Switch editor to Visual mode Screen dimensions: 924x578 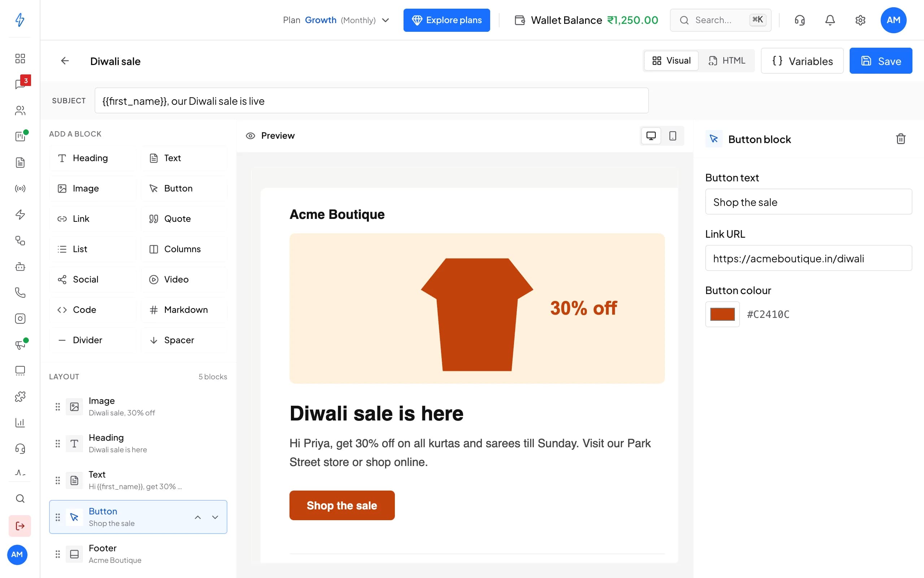(671, 60)
